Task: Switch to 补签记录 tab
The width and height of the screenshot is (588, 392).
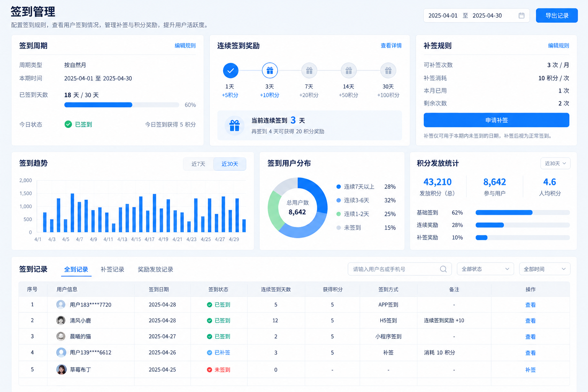Action: [113, 269]
